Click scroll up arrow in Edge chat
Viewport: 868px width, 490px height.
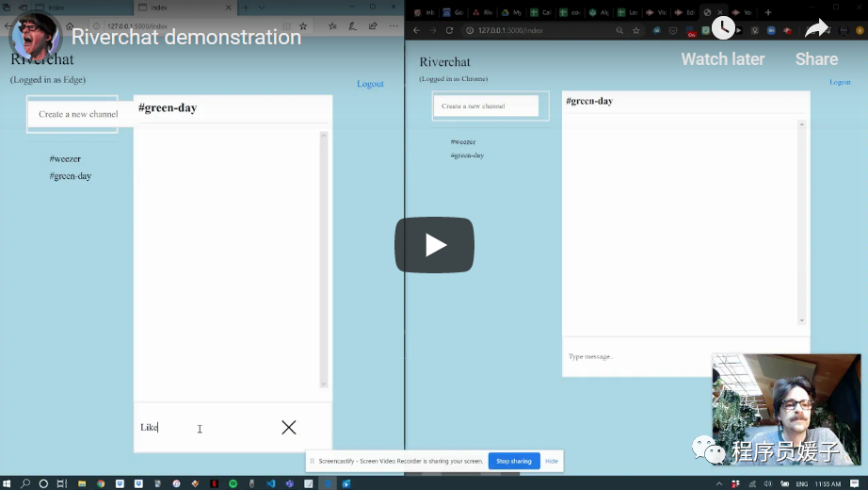324,136
